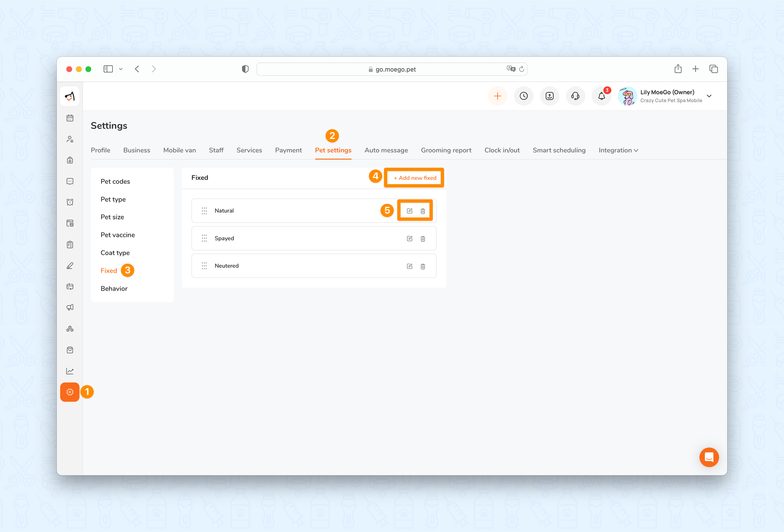Open the clock history icon in header

[524, 96]
